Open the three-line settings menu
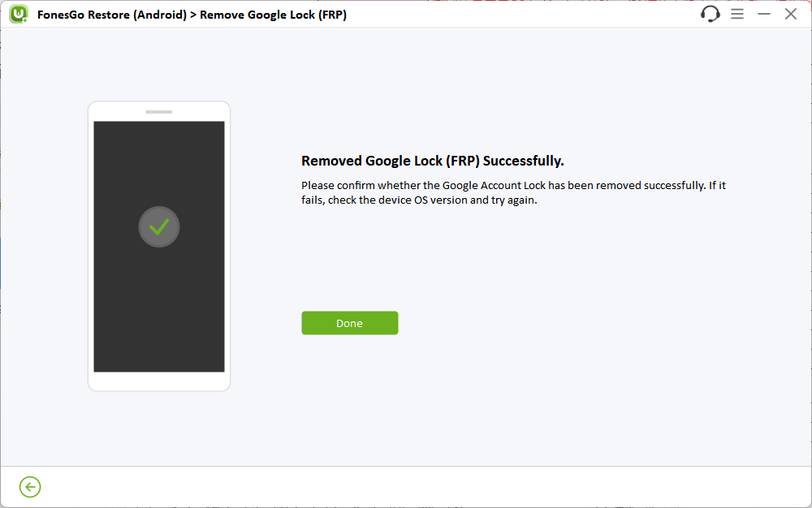The width and height of the screenshot is (812, 508). (x=737, y=14)
